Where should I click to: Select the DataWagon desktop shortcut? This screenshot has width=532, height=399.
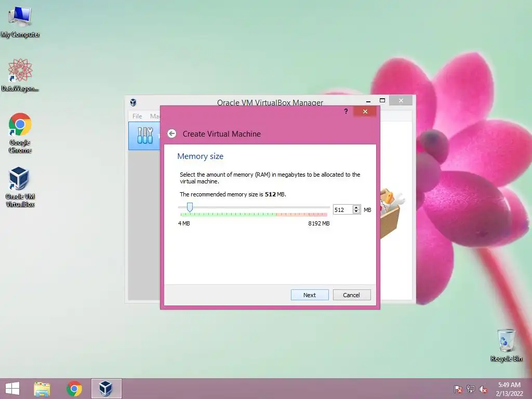(x=20, y=75)
